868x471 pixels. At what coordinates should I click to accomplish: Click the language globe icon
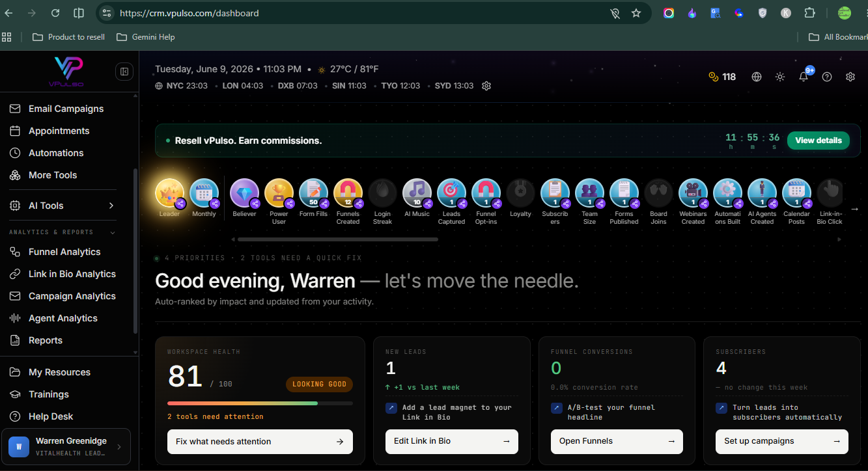pyautogui.click(x=757, y=77)
